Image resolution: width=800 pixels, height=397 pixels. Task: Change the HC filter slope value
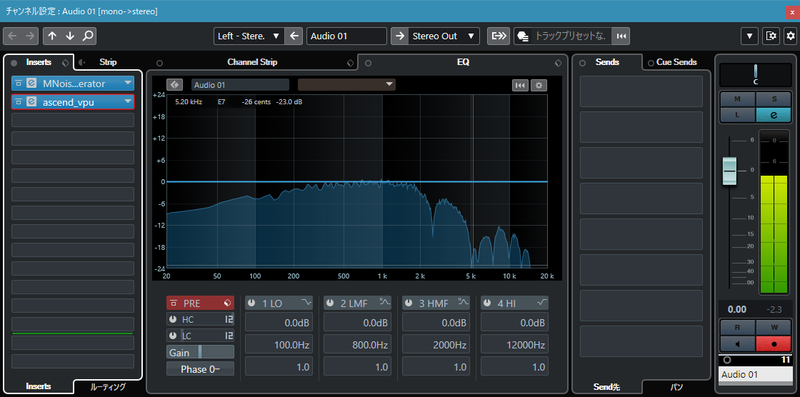tap(229, 319)
